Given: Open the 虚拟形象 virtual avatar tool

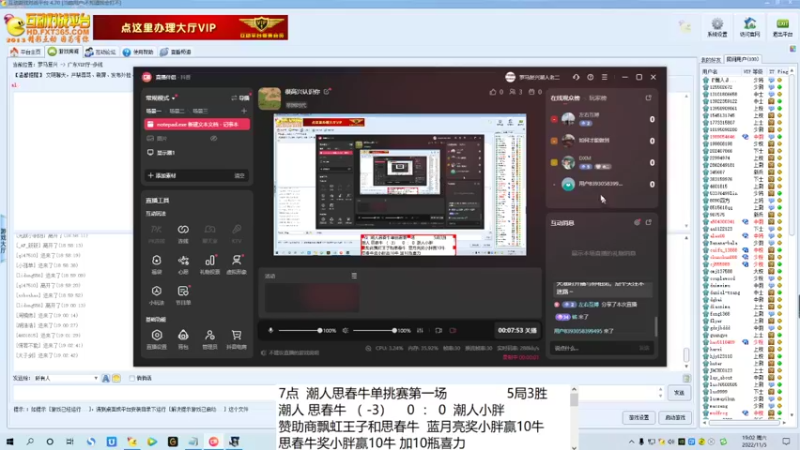Looking at the screenshot, I should click(236, 264).
